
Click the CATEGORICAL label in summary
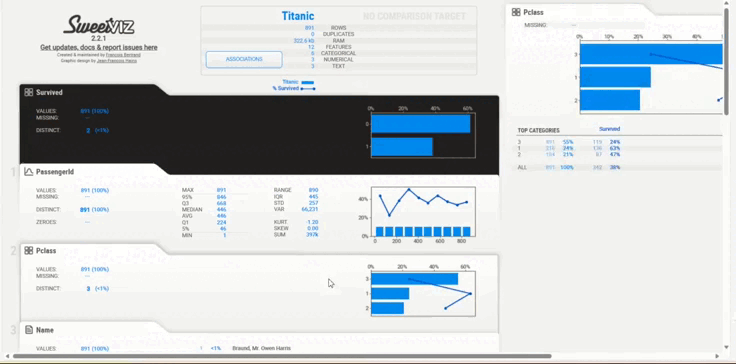[x=338, y=54]
